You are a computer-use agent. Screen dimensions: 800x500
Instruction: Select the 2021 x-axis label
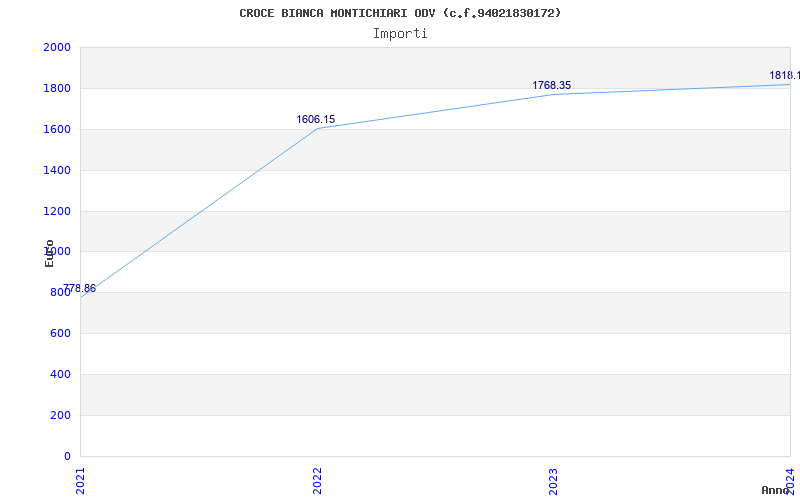point(81,481)
